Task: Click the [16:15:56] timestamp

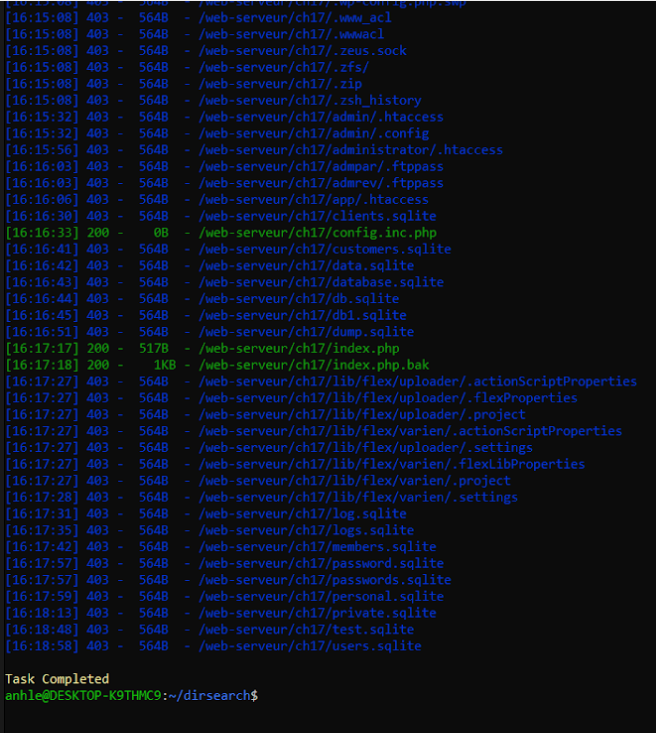Action: 42,150
